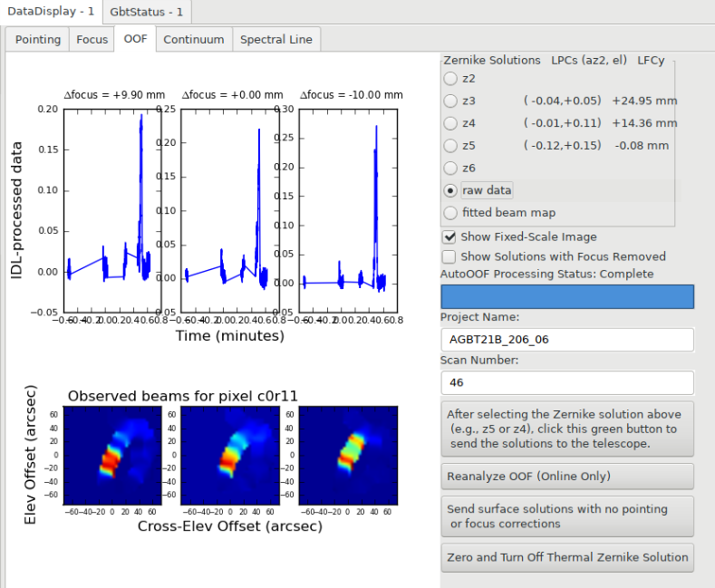
Task: Open the Continuum tab
Action: coord(194,40)
